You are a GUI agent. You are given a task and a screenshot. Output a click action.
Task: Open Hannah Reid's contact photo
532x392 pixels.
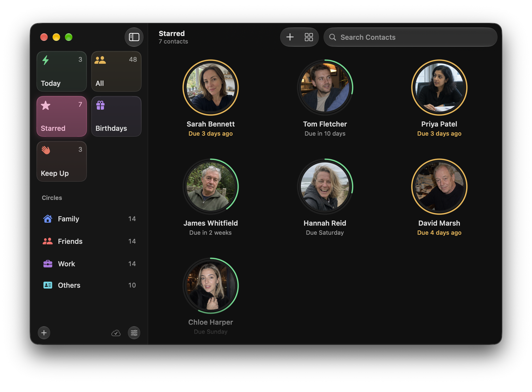[325, 187]
